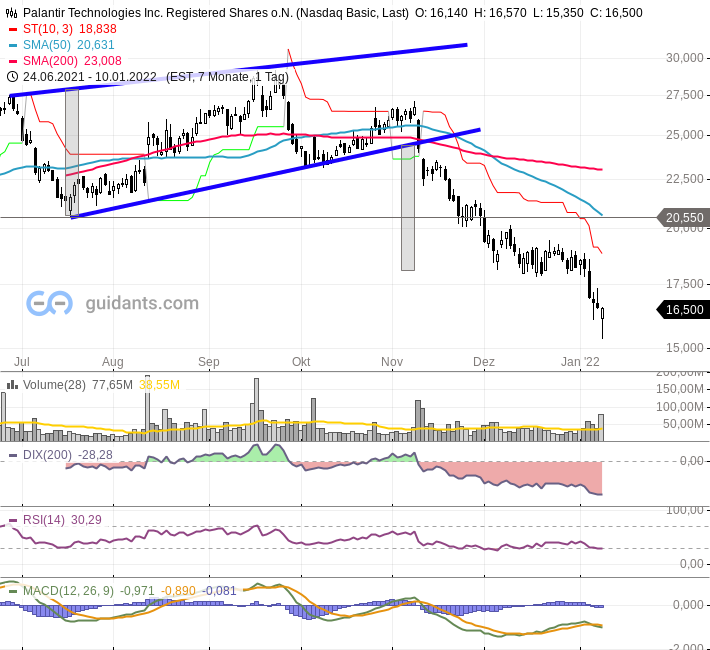Select the SMA(50) blue legend marker

pos(13,45)
